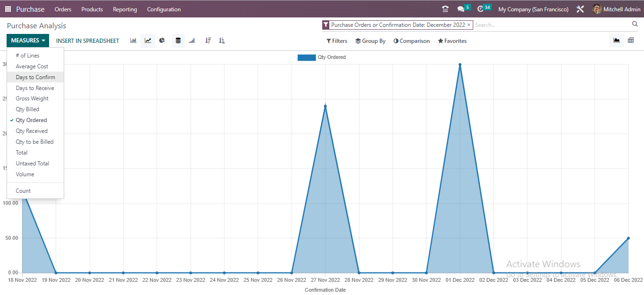Remove the December 2022 filter tag
The height and width of the screenshot is (295, 644).
point(469,25)
